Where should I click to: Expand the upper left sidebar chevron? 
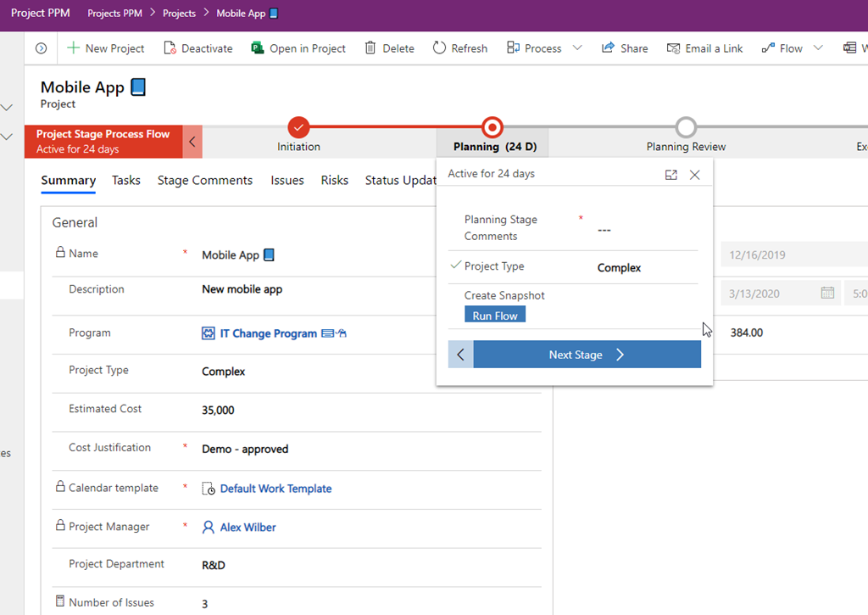click(7, 107)
